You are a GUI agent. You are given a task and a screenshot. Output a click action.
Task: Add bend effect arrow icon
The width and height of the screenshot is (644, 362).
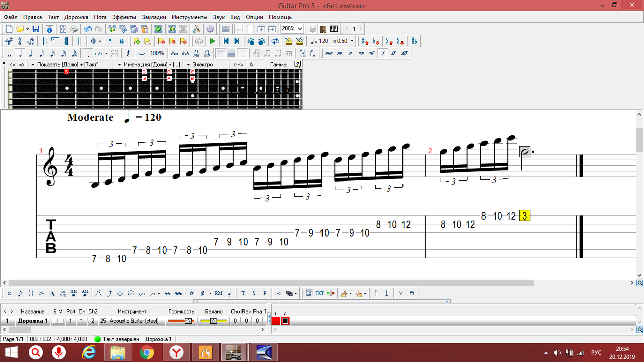pyautogui.click(x=109, y=293)
